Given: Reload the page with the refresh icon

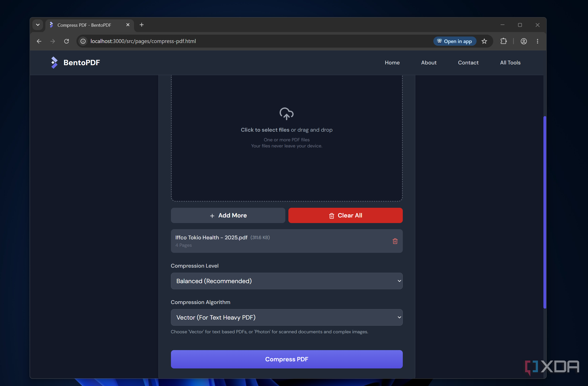Looking at the screenshot, I should point(66,41).
